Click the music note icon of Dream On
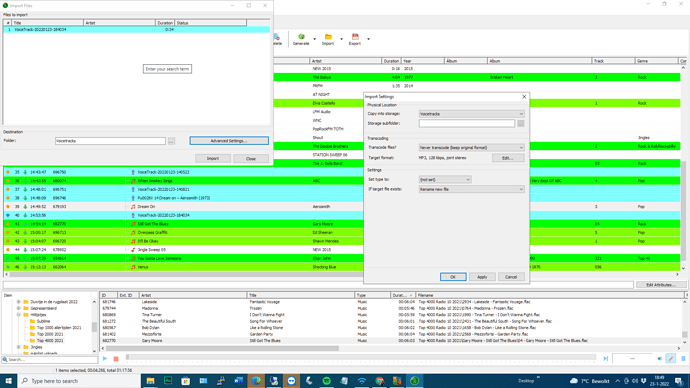The height and width of the screenshot is (388, 690). click(x=133, y=206)
